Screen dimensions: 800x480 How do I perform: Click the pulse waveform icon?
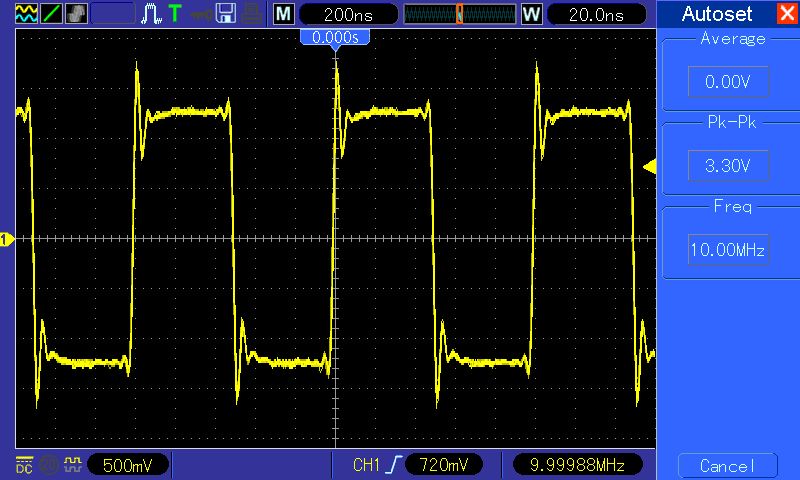pyautogui.click(x=152, y=14)
